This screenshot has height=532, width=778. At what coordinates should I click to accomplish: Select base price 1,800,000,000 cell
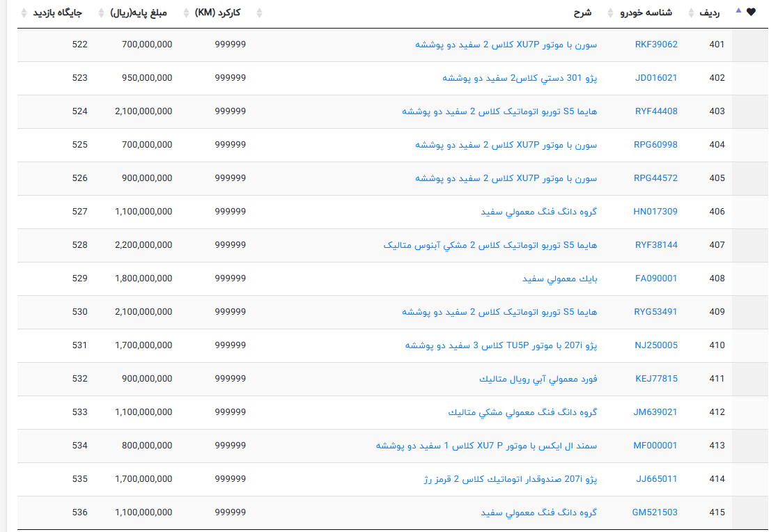coord(143,279)
